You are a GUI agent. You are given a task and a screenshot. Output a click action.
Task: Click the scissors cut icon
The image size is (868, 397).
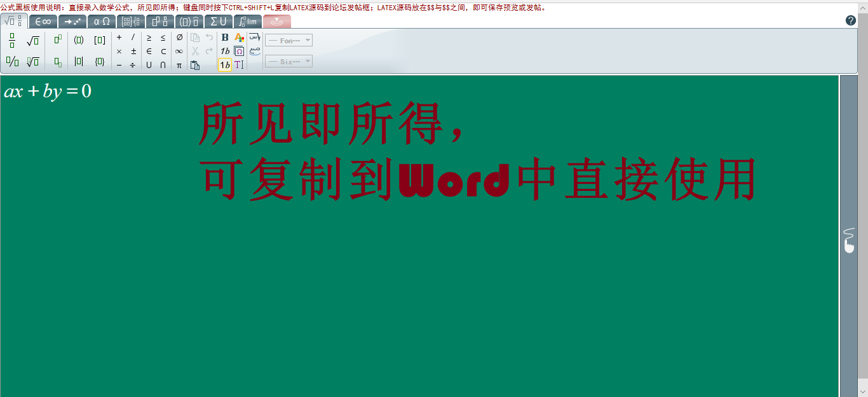click(x=195, y=51)
